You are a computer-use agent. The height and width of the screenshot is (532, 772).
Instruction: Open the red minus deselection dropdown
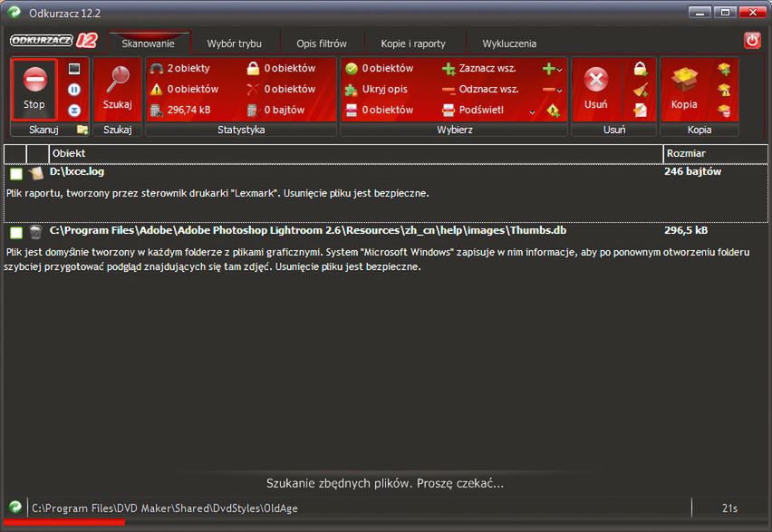[553, 90]
